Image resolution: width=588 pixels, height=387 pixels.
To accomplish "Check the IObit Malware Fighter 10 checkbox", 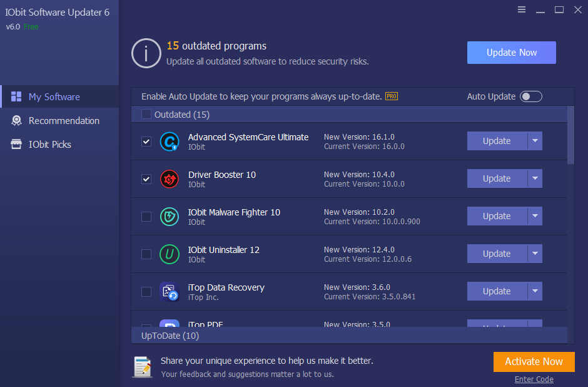I will pyautogui.click(x=146, y=216).
